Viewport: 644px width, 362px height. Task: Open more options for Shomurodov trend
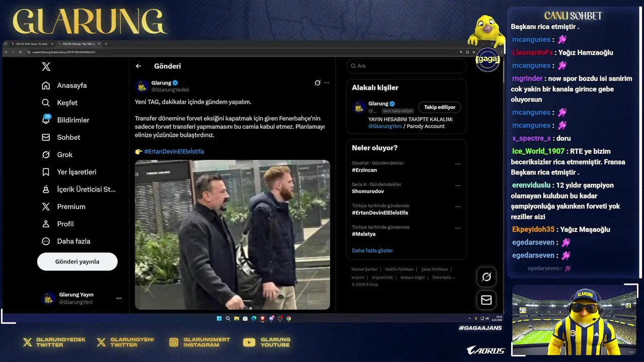(458, 186)
